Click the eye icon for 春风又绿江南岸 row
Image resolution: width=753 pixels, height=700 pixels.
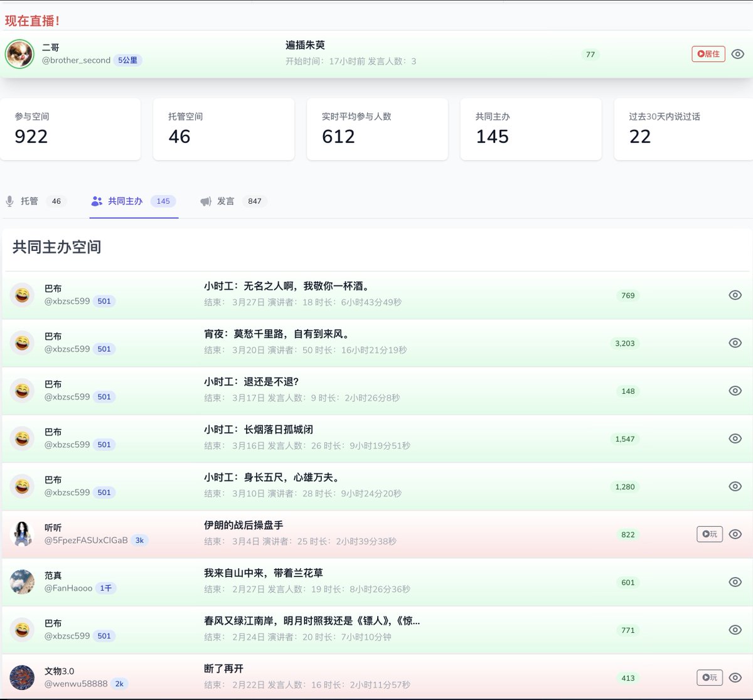click(735, 630)
